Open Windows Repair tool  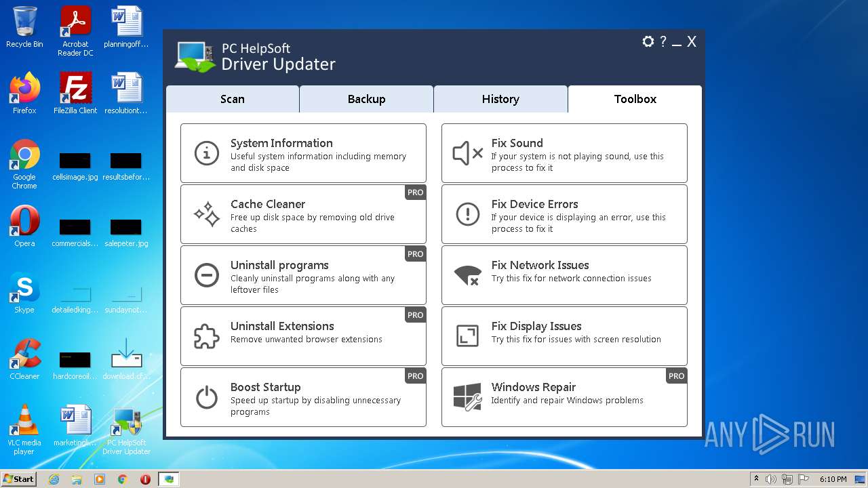click(564, 397)
